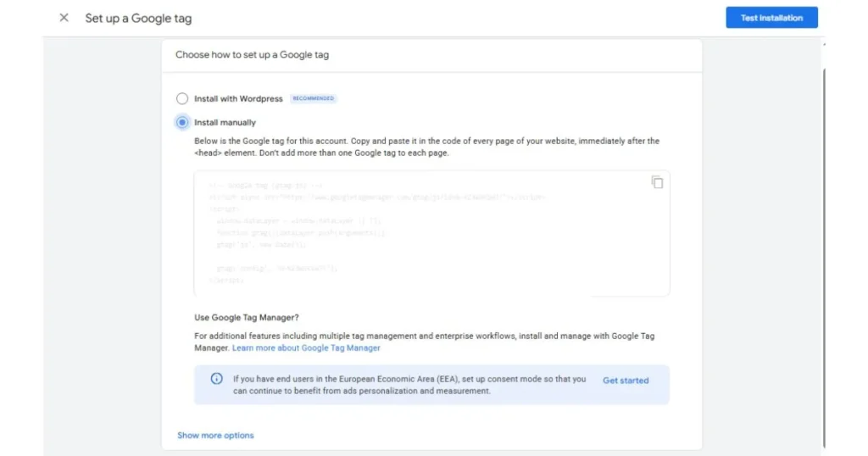
Task: Copy the Google tag code snippet
Action: 657,182
